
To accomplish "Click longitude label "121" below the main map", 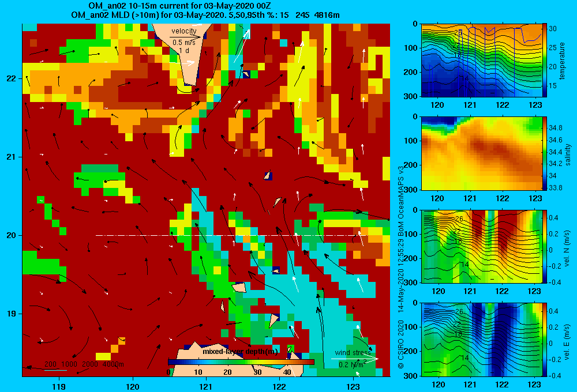I will pos(206,386).
